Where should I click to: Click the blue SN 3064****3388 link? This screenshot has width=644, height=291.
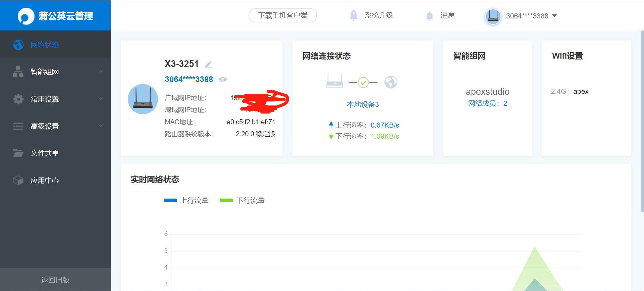189,79
